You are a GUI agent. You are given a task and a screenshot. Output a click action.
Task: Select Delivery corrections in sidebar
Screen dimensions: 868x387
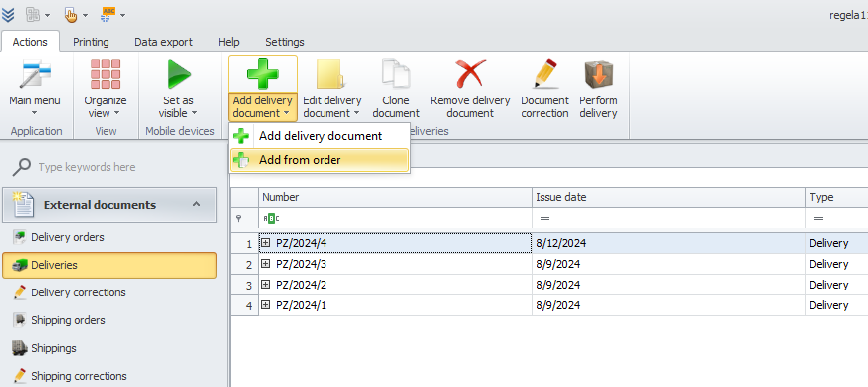[109, 292]
